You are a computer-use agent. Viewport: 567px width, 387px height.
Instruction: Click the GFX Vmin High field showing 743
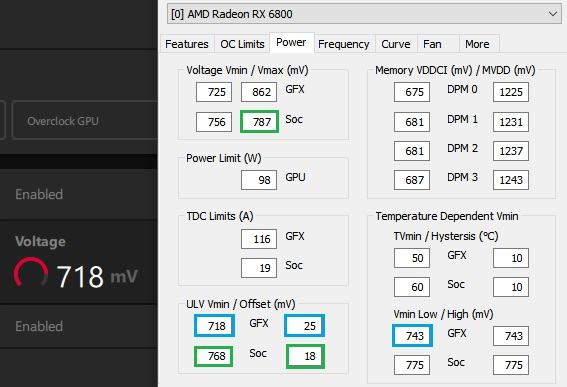click(x=511, y=336)
